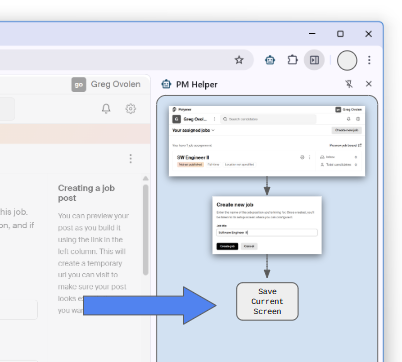Open the browser profile avatar
402x362 pixels.
pyautogui.click(x=347, y=60)
